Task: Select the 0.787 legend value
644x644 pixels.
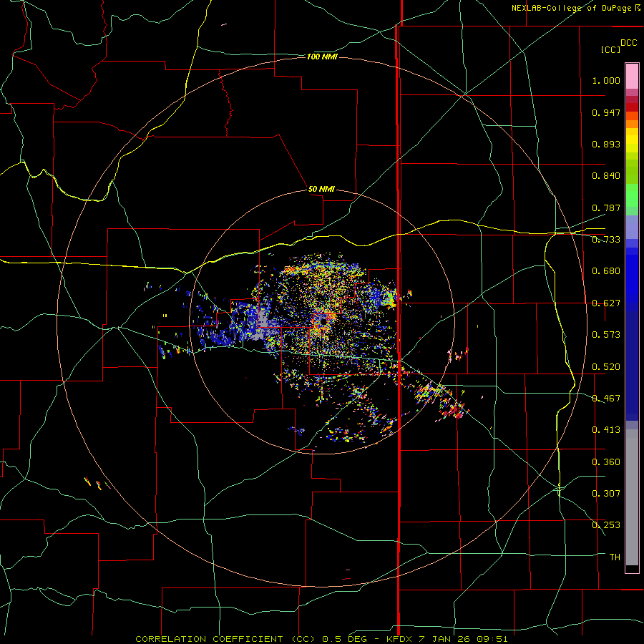Action: 606,208
